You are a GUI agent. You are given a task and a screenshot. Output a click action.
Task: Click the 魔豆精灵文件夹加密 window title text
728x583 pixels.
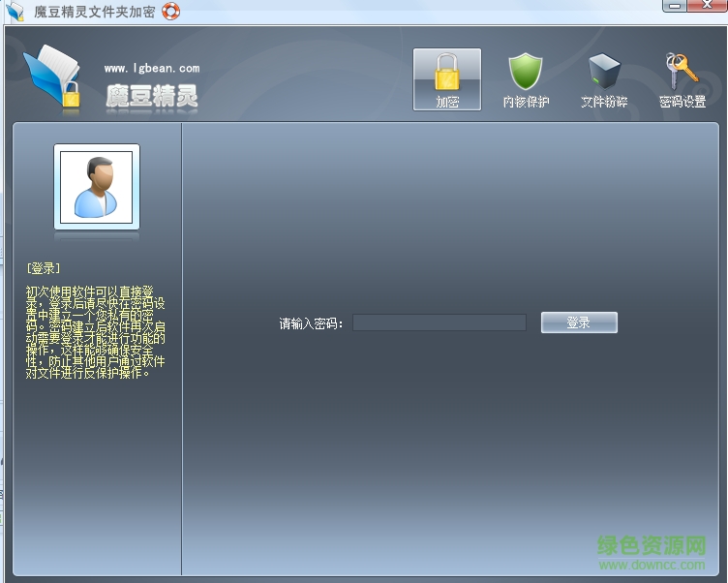94,12
